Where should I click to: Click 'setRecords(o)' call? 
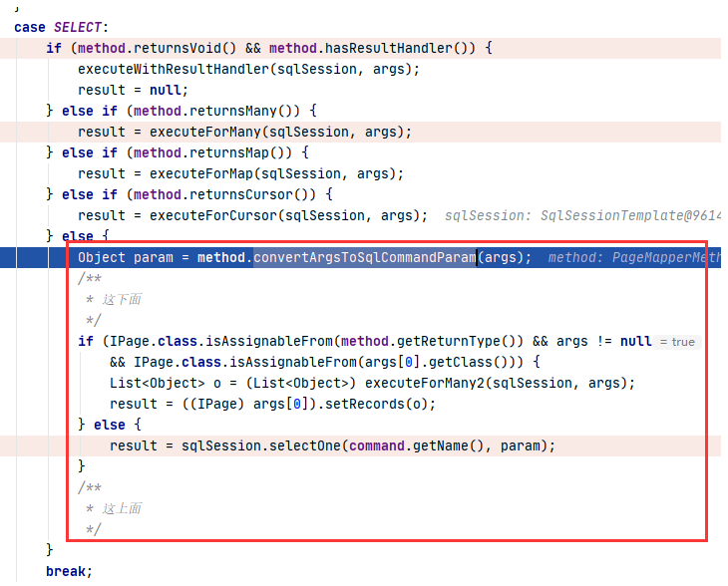(377, 404)
